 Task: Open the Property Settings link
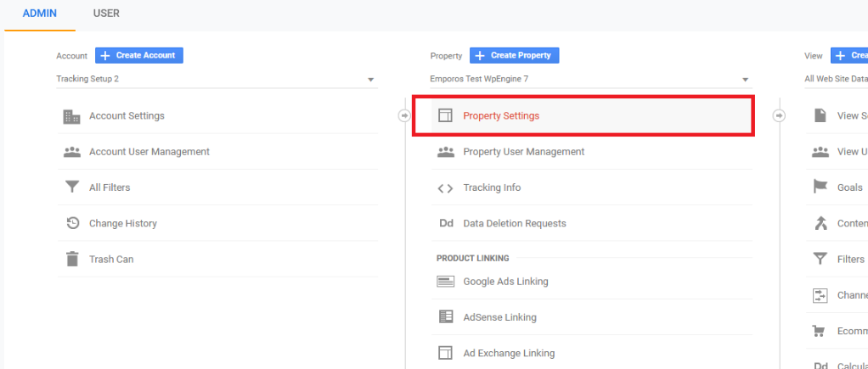[501, 116]
